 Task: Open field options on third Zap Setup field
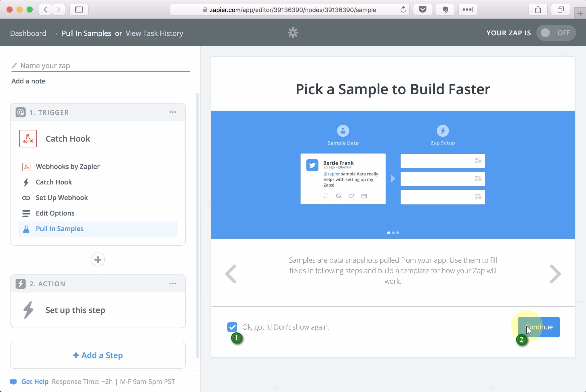(x=478, y=197)
